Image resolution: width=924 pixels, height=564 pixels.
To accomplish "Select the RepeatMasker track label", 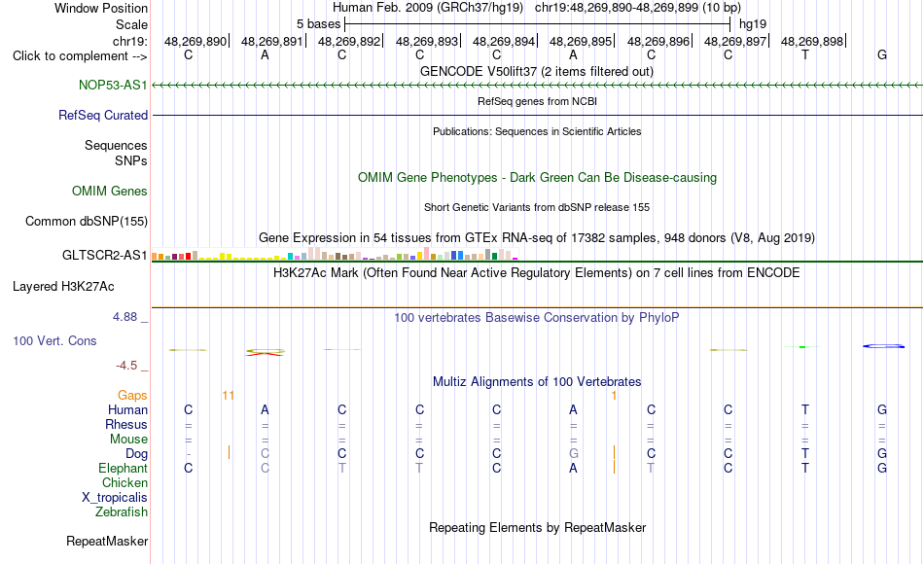I will click(107, 541).
